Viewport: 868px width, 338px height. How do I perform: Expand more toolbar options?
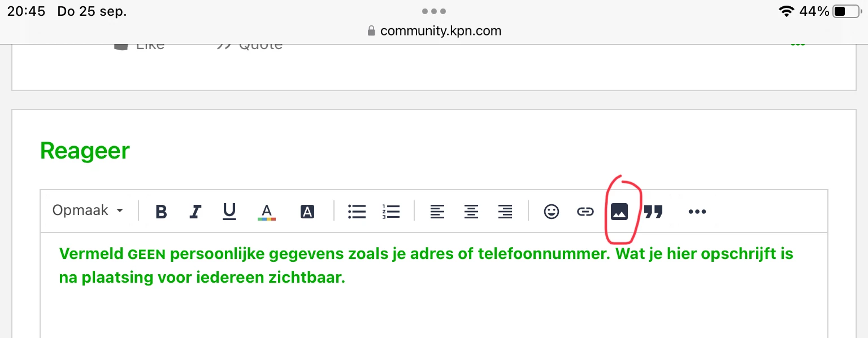697,212
